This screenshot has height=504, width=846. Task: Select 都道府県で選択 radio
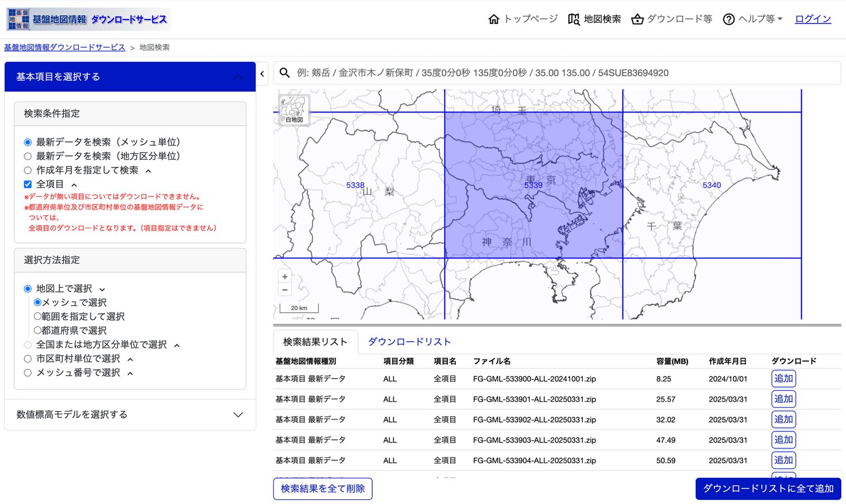point(38,330)
